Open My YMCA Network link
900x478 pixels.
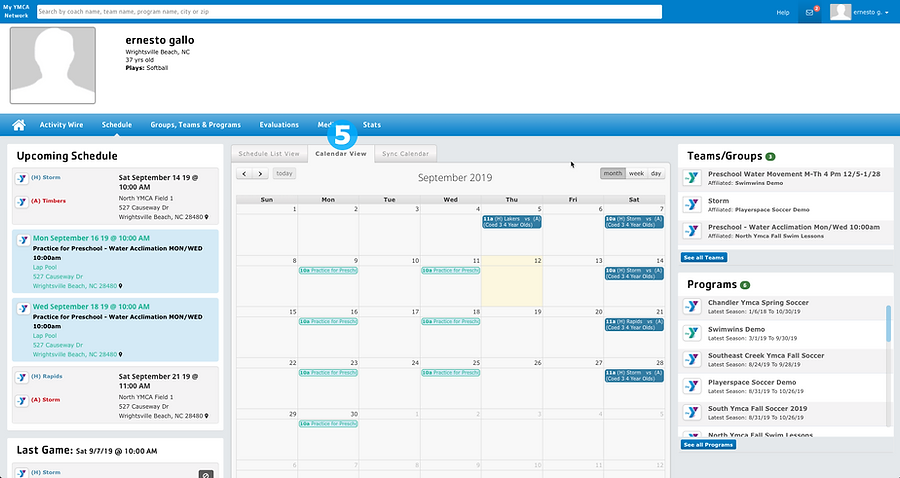pyautogui.click(x=16, y=11)
